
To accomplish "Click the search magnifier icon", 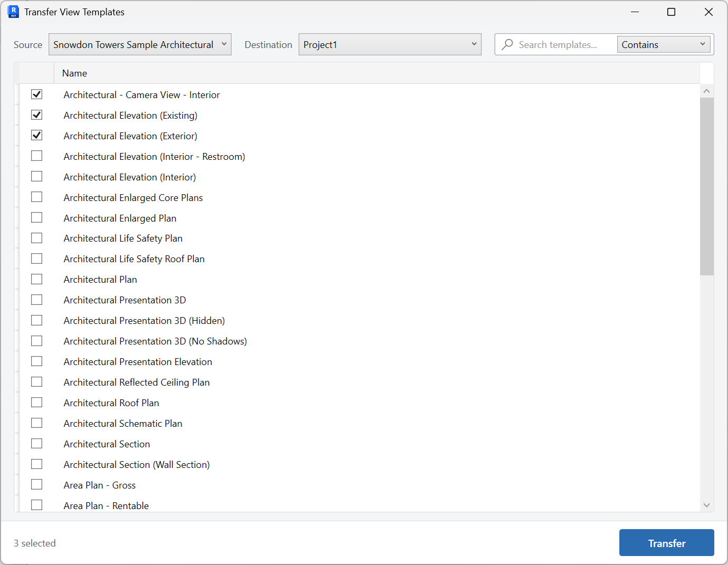I will coord(507,44).
